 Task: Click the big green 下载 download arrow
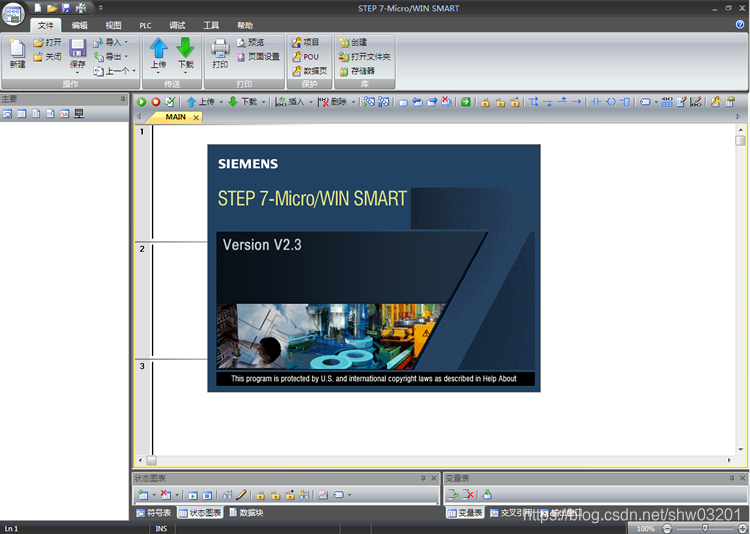pos(186,49)
